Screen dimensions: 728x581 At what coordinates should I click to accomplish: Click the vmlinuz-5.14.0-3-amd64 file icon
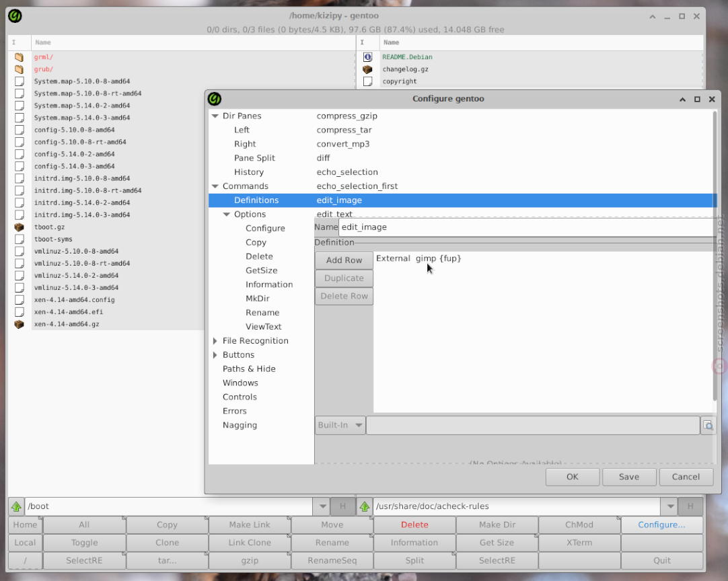(x=19, y=288)
